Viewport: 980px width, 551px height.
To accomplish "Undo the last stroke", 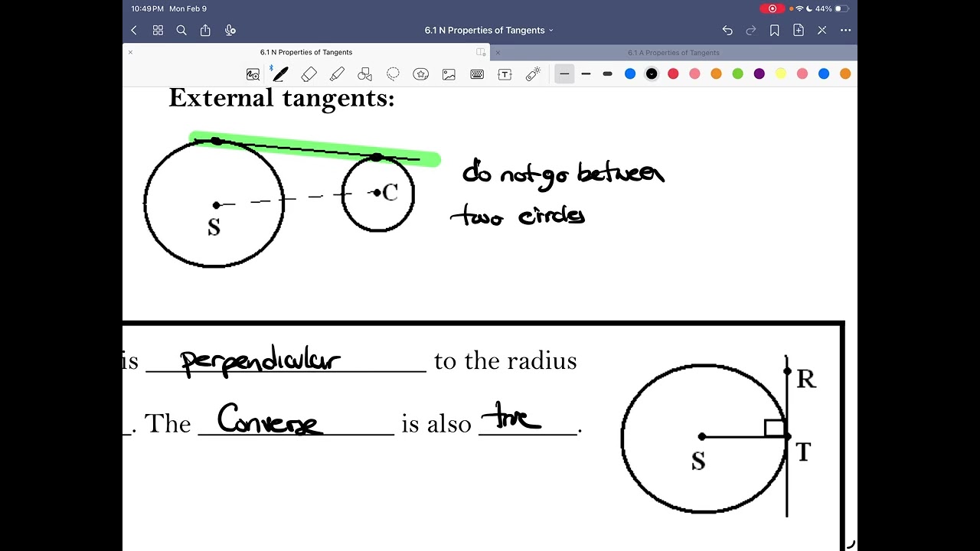I will click(x=727, y=31).
